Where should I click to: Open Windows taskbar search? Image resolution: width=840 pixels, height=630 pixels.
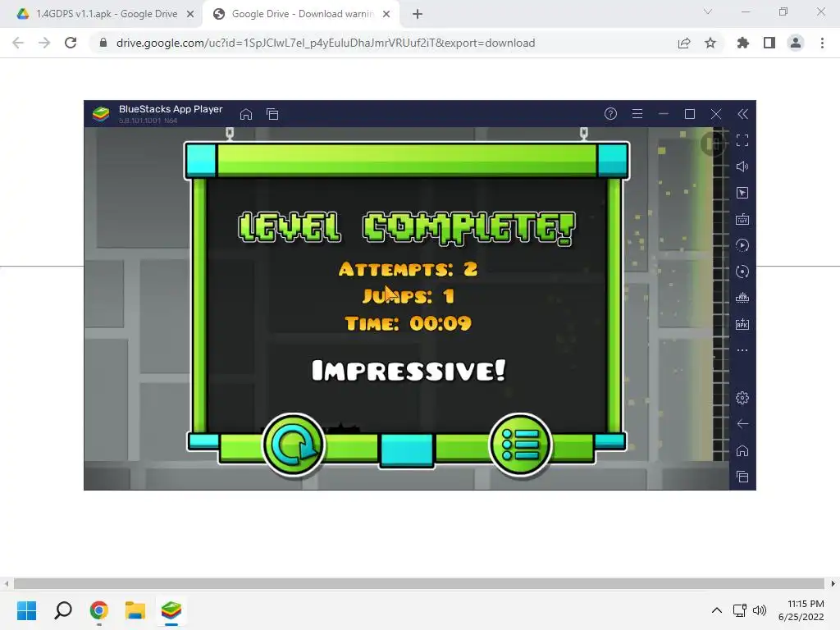pos(63,610)
